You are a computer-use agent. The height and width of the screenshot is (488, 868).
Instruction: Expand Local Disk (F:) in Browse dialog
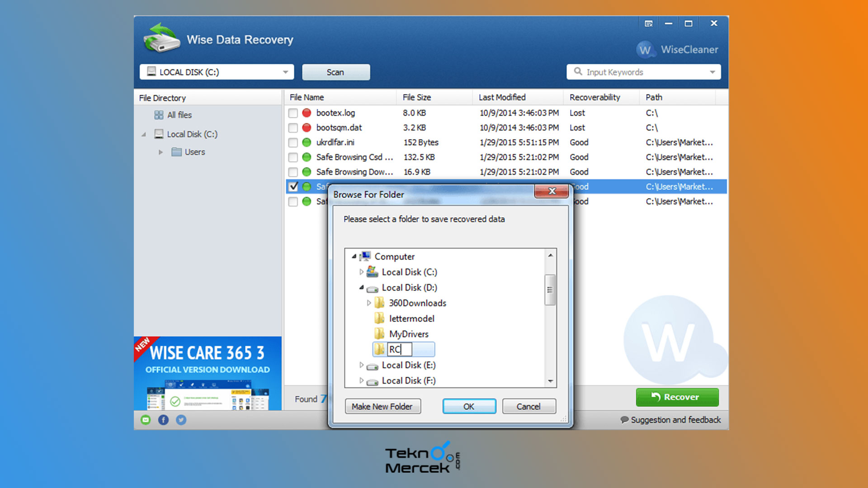[361, 380]
